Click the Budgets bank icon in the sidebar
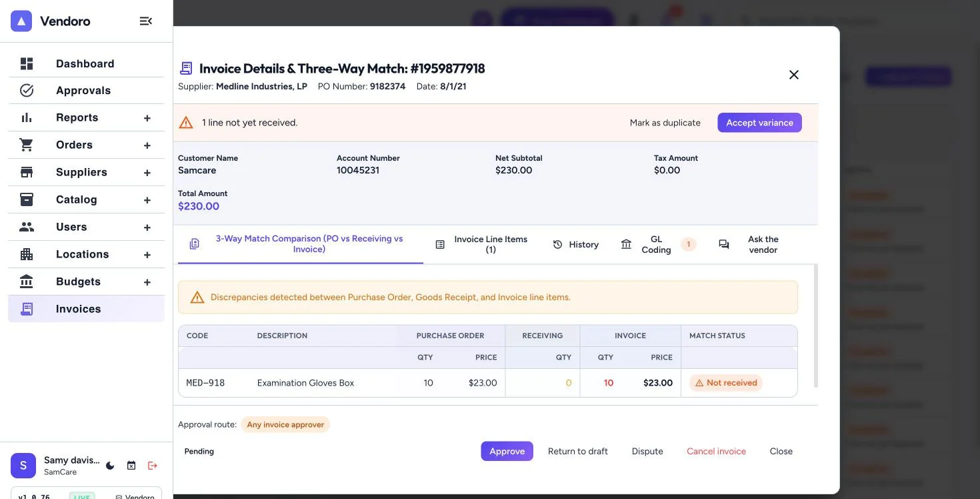The image size is (980, 499). pyautogui.click(x=27, y=282)
